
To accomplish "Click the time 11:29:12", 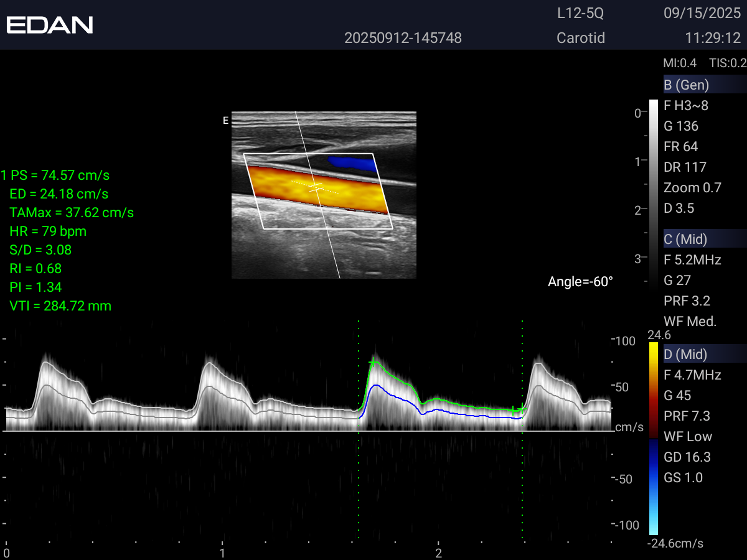I will [713, 38].
